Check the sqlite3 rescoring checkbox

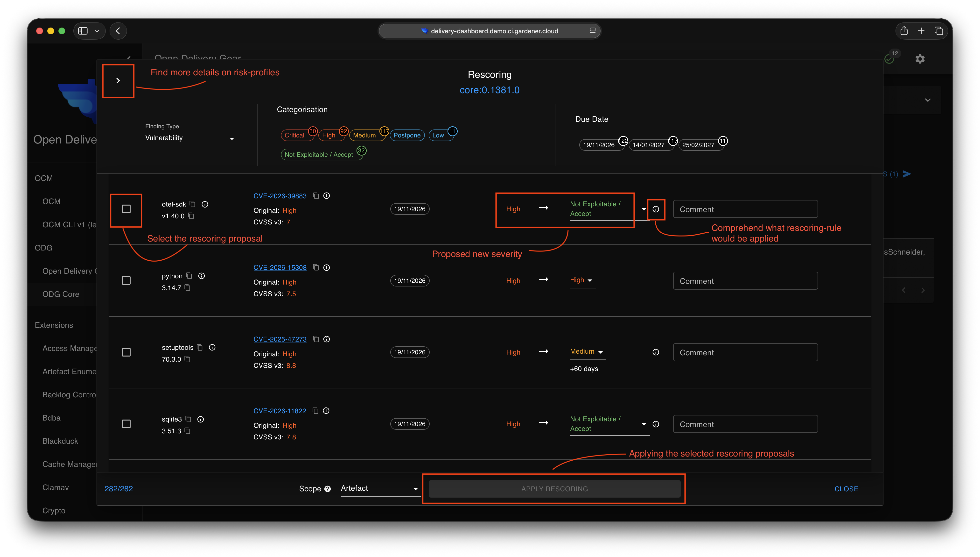[x=126, y=424]
